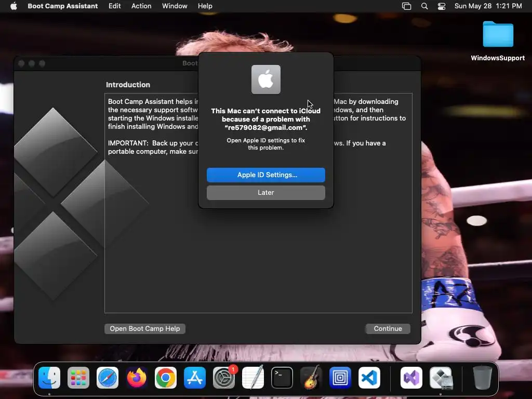
Task: Click the IMPORTANT backup notice text
Action: [153, 147]
